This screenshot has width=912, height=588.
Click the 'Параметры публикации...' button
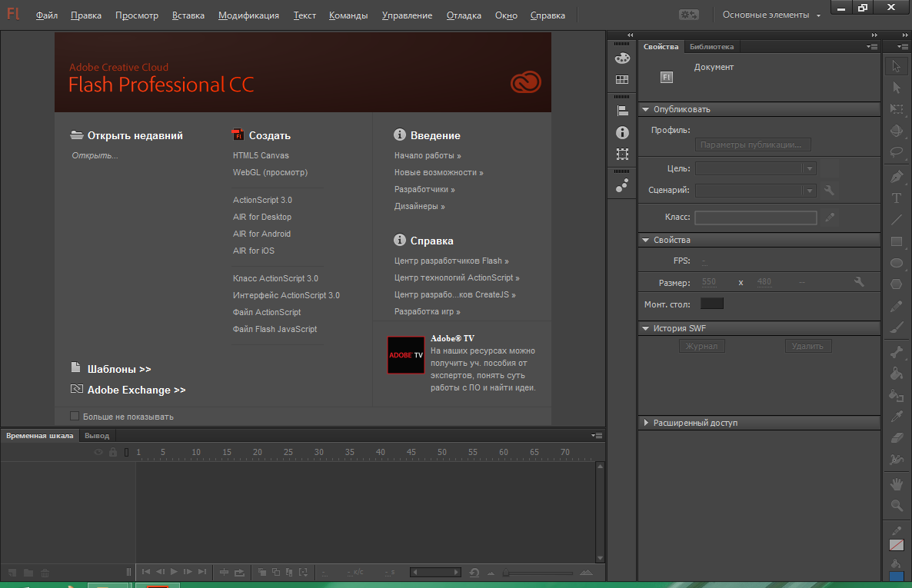coord(753,145)
